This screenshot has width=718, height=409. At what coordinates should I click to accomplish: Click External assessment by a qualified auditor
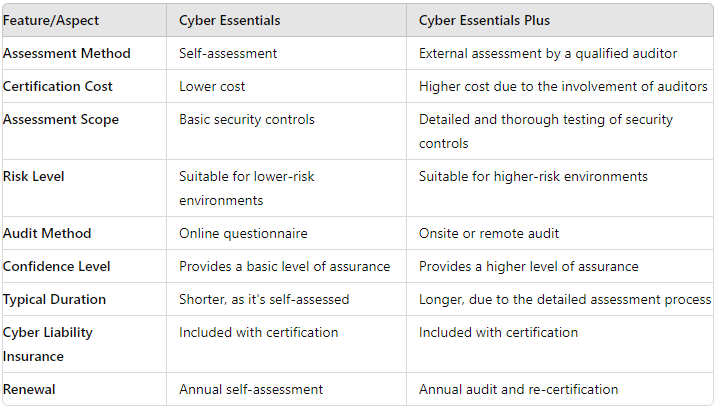coord(549,53)
